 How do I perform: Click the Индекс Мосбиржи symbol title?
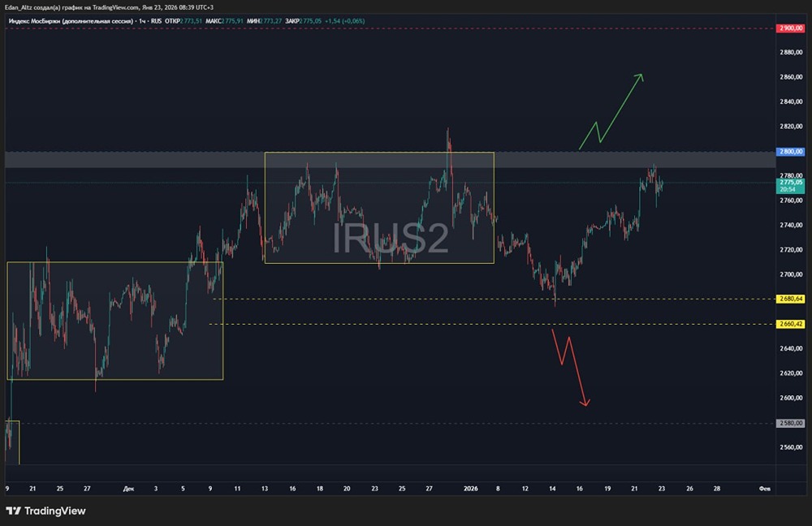(71, 21)
